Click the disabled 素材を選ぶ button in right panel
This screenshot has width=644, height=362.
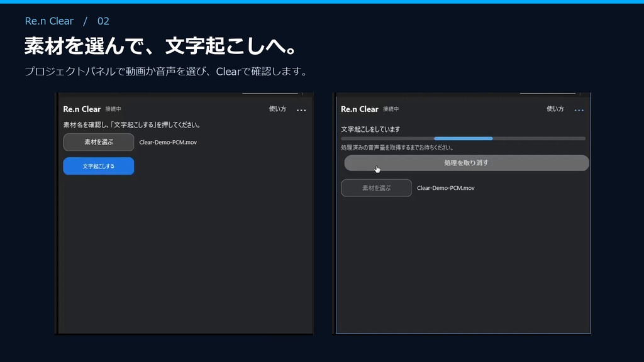point(376,188)
